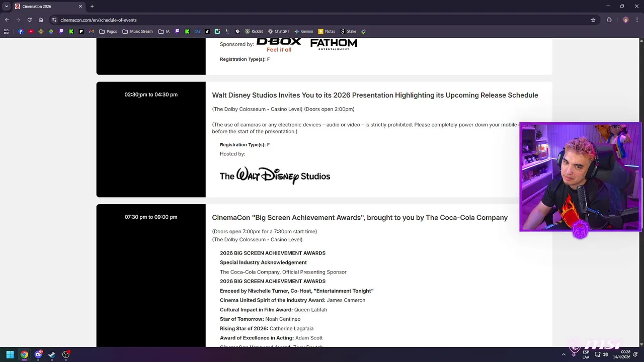Viewport: 644px width, 362px height.
Task: Open the volume control in system tray
Action: click(x=605, y=354)
